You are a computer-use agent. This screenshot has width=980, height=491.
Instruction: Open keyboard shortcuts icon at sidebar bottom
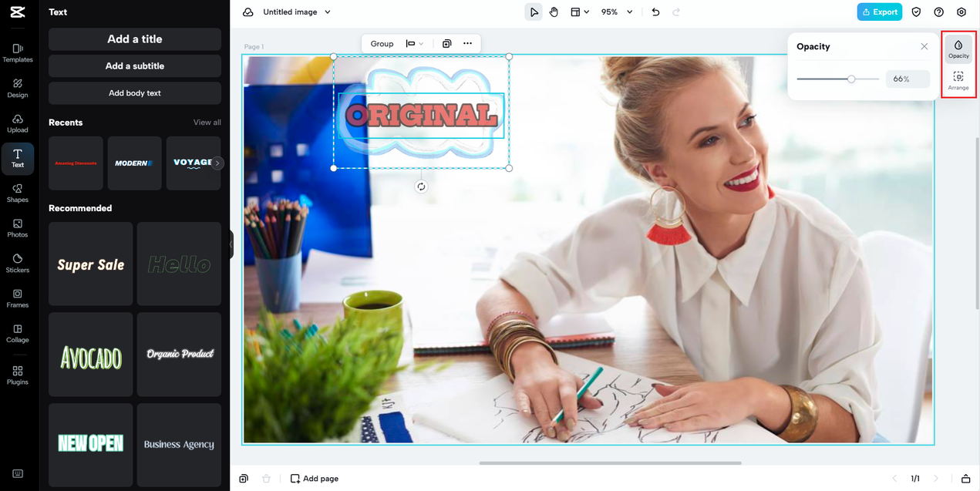tap(18, 474)
